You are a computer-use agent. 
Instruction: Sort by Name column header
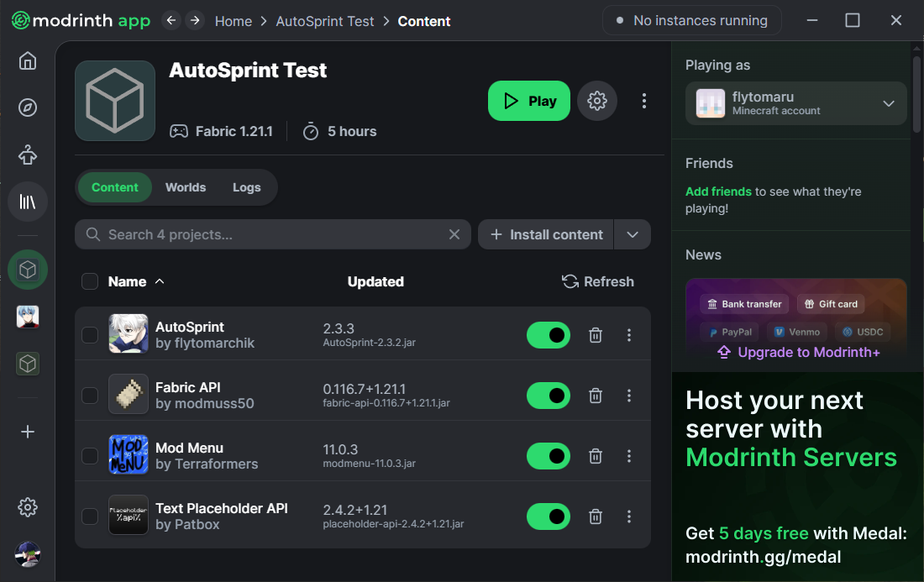[135, 281]
